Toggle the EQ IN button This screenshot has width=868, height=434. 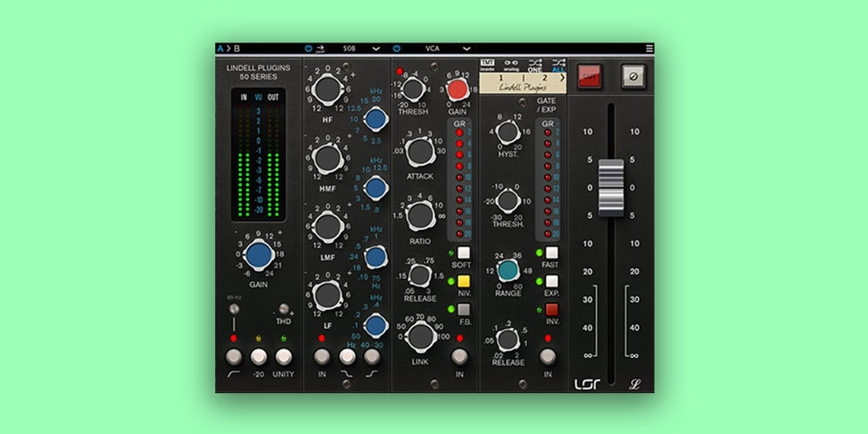322,357
